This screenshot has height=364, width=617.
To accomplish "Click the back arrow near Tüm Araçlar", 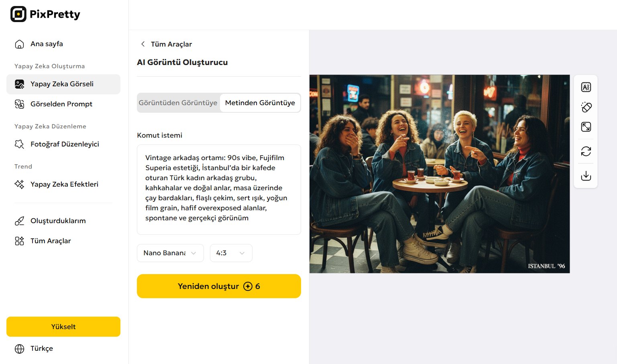I will coord(143,44).
